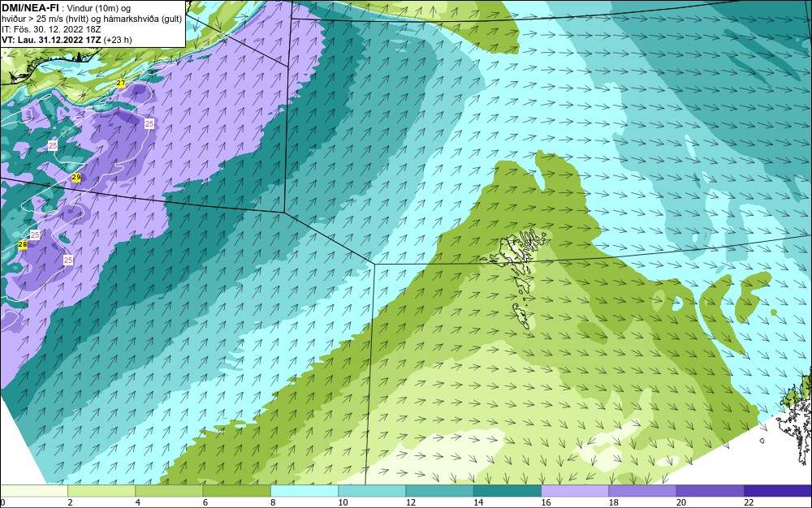Click the pale cream 0–2 m/s legend swatch
812x508 pixels.
coord(34,491)
